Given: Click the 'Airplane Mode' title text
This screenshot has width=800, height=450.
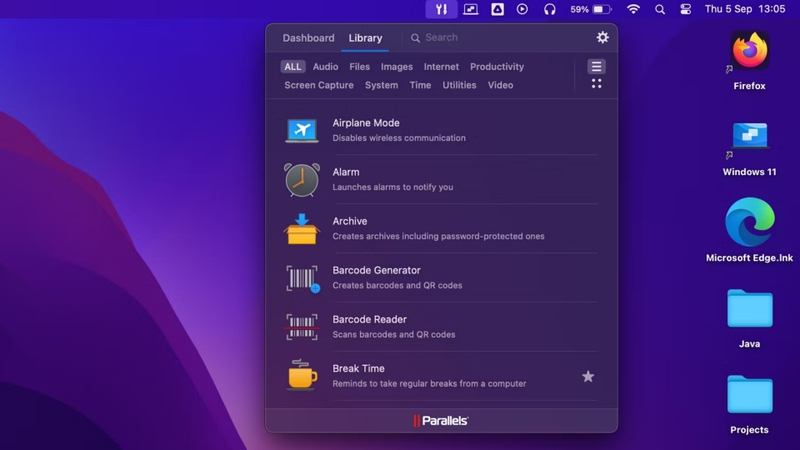Looking at the screenshot, I should click(x=366, y=123).
